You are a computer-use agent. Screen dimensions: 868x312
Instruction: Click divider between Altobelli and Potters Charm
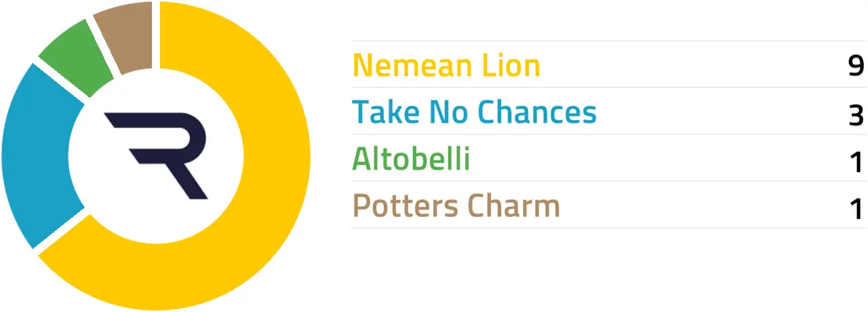pyautogui.click(x=609, y=181)
